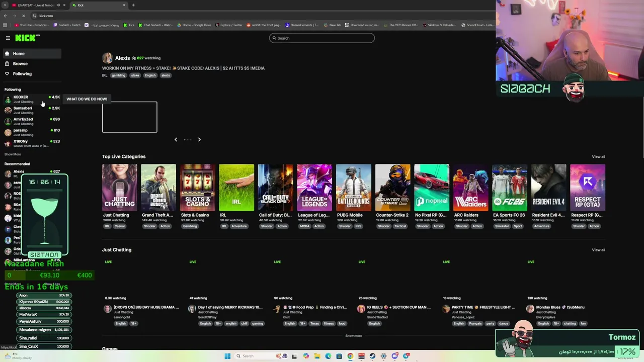Open parsalip in Following list

32,132
